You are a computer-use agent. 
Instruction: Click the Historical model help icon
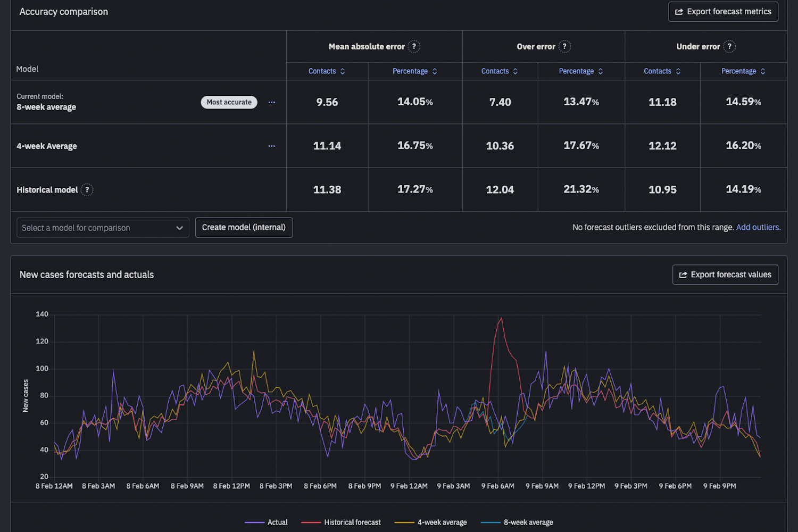(87, 190)
